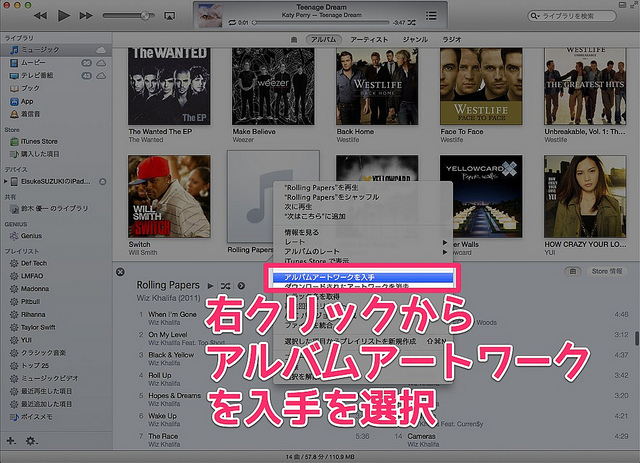Click the YUI HOW CRAZY YOUR LOVE album cover
This screenshot has width=640, height=463.
[585, 196]
